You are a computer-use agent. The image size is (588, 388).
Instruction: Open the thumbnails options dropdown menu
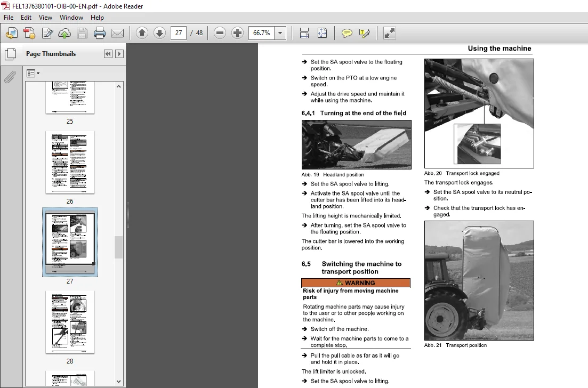(x=33, y=74)
